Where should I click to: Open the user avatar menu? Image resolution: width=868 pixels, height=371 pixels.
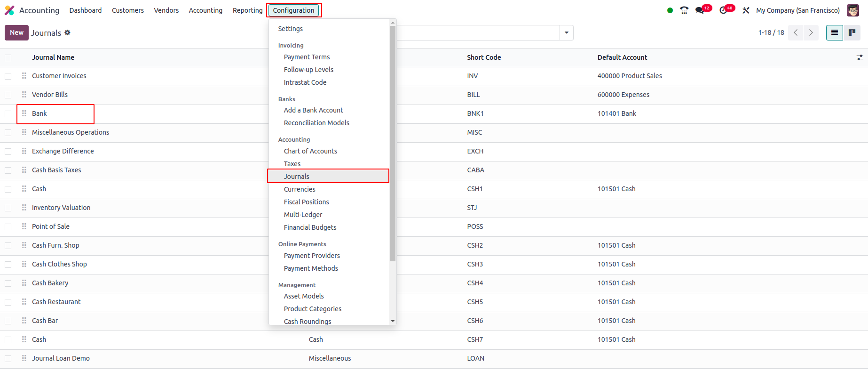click(x=853, y=10)
